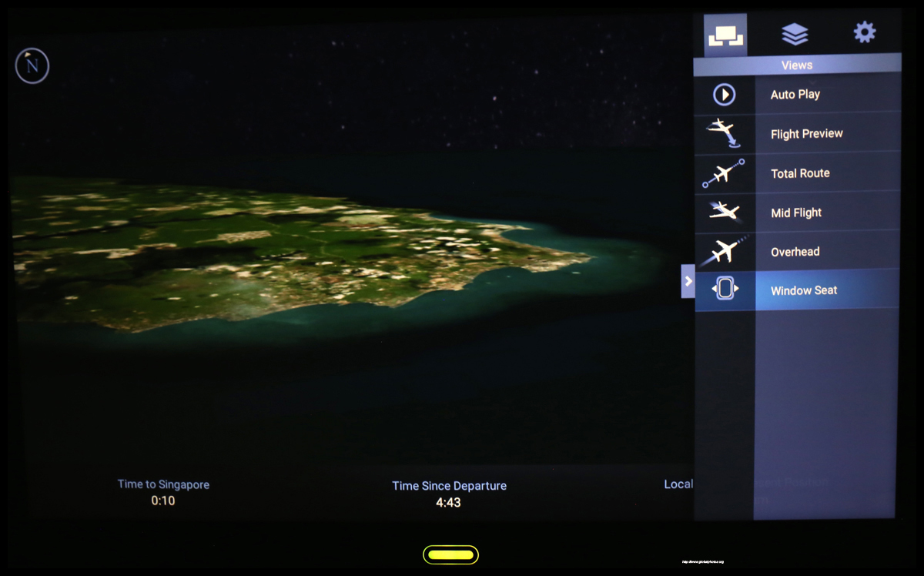924x576 pixels.
Task: Click the Time Since Departure readout
Action: (449, 494)
